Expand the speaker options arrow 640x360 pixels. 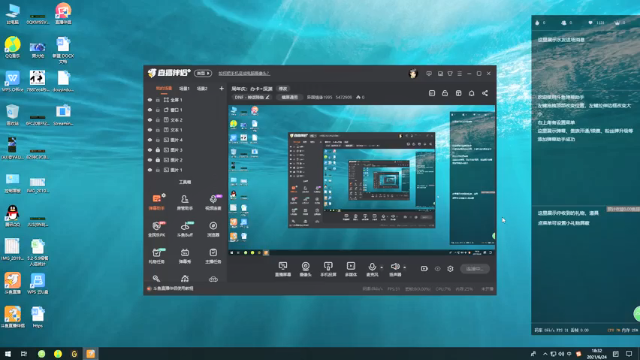tap(404, 267)
